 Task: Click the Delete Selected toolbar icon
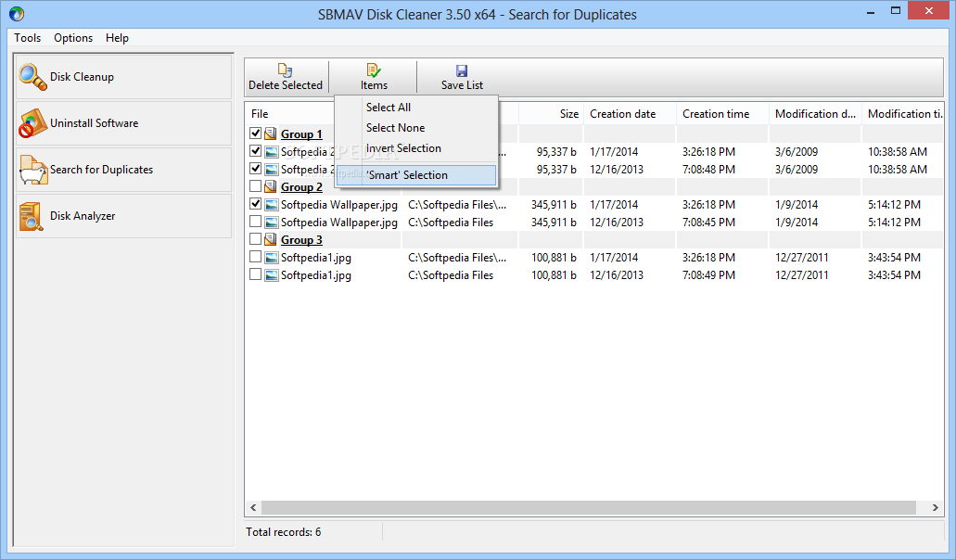(285, 70)
